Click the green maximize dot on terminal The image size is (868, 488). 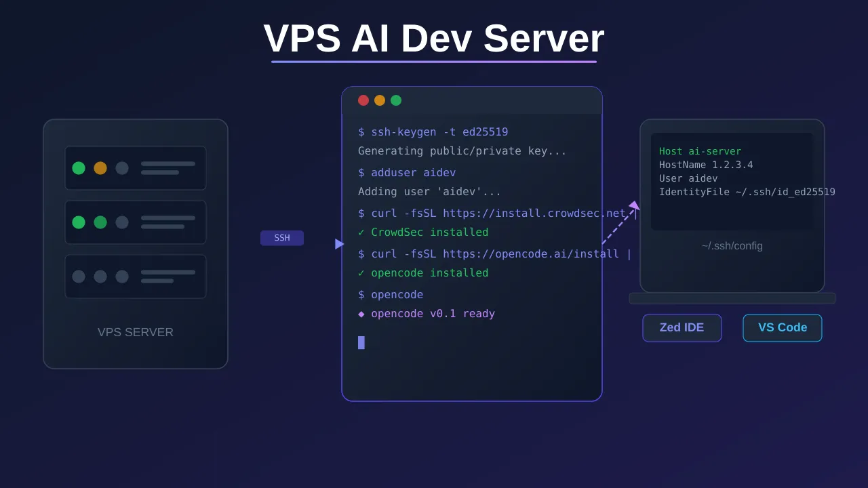[396, 100]
